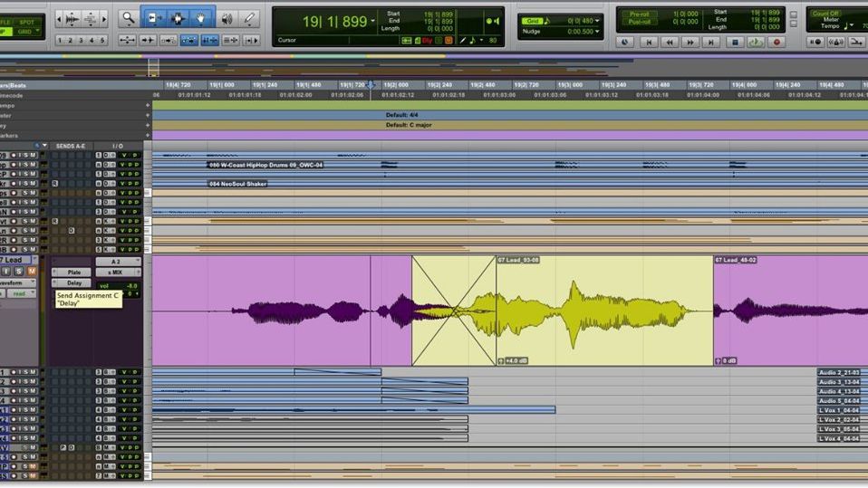Click Go to End transport button
868x488 pixels.
pyautogui.click(x=711, y=42)
